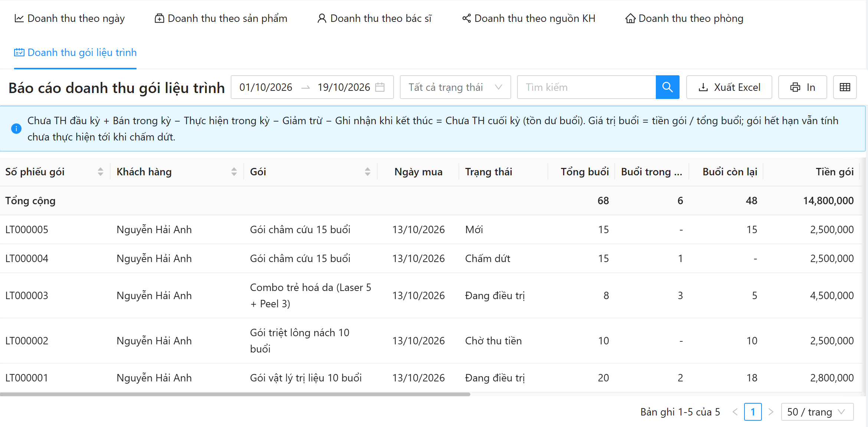This screenshot has height=427, width=868.
Task: Select Doanh thu theo nguồn KH tab
Action: tap(528, 18)
